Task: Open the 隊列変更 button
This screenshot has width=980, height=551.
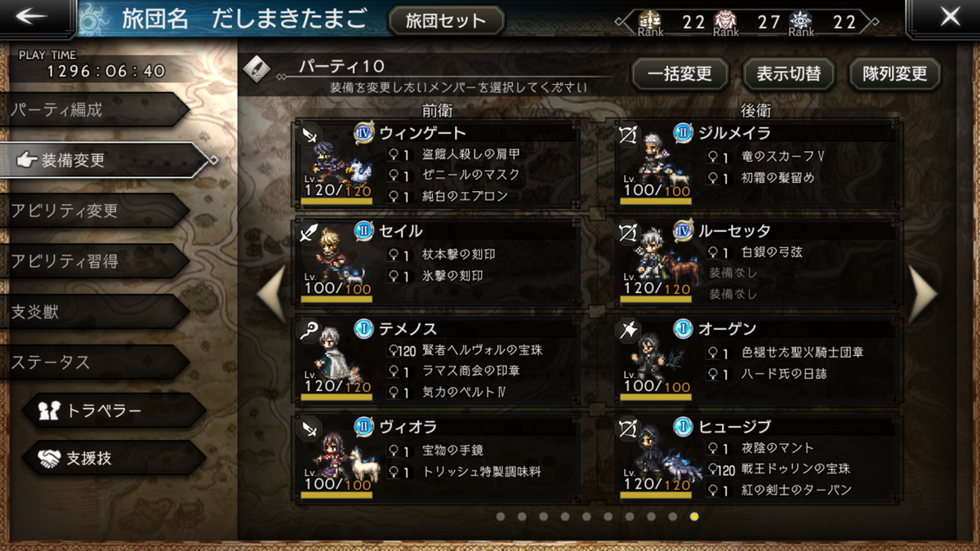Action: pyautogui.click(x=895, y=74)
